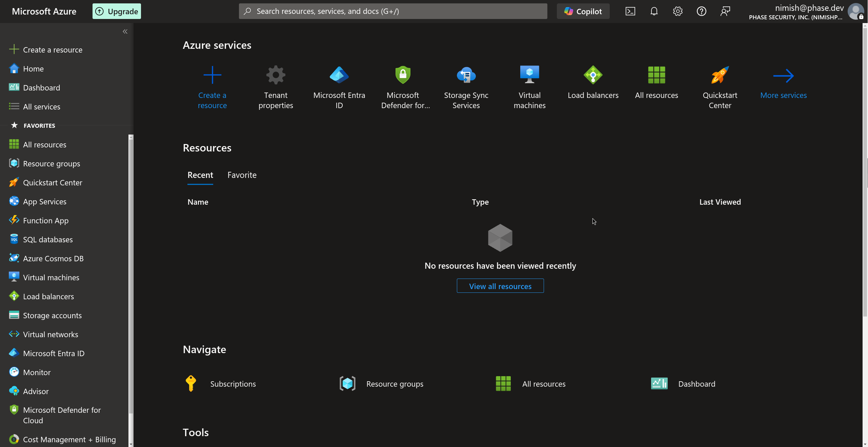The image size is (868, 447).
Task: Open App Services in the sidebar
Action: [64, 202]
